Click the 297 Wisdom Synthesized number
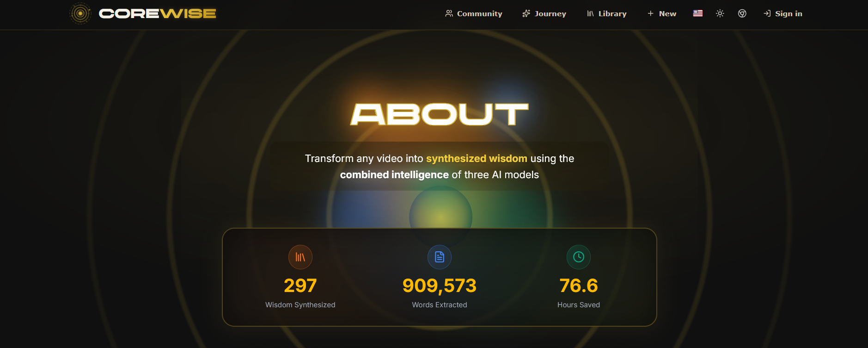 [x=300, y=286]
